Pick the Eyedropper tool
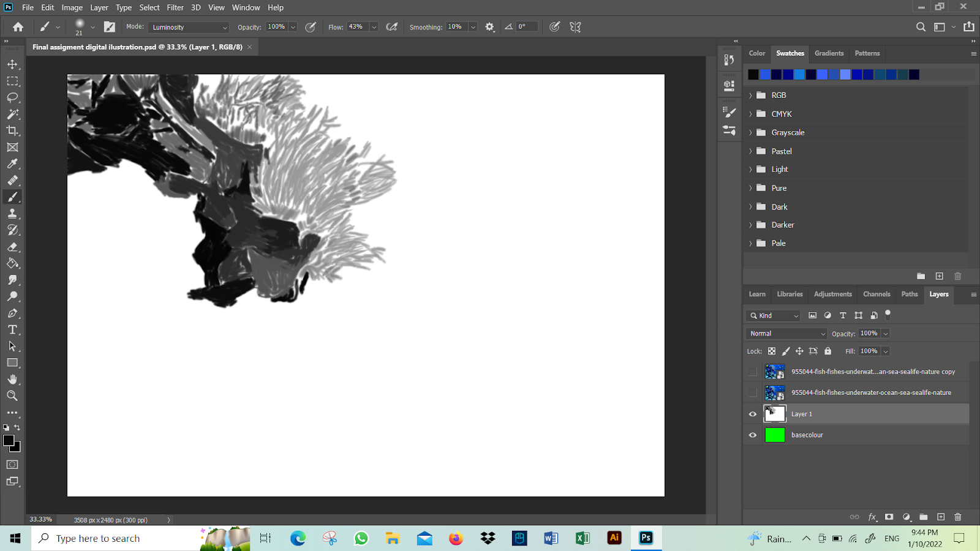This screenshot has height=551, width=980. coord(12,163)
